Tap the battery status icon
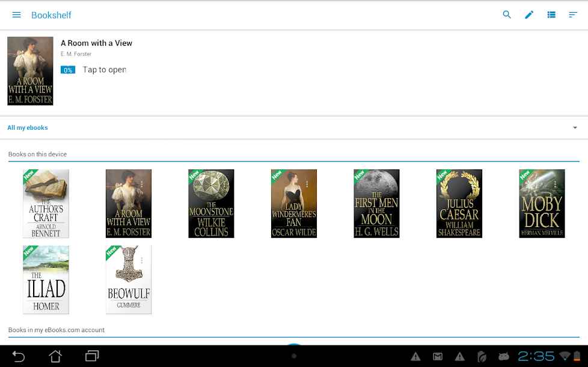 tap(577, 356)
